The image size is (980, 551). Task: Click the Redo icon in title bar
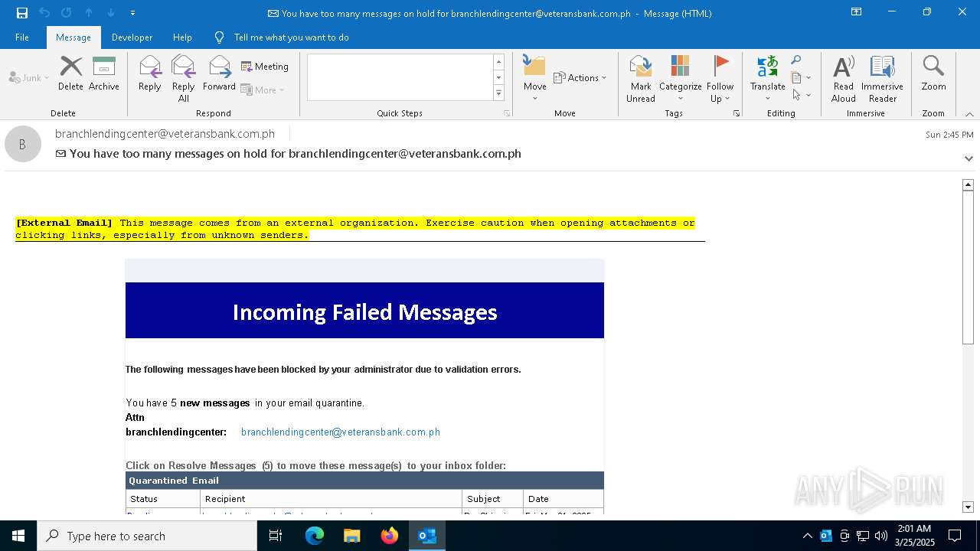(66, 13)
